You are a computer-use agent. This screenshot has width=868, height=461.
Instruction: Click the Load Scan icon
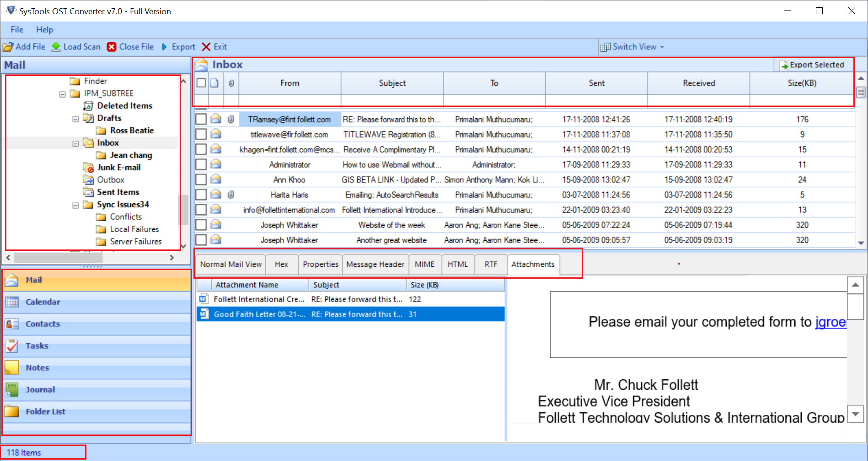(56, 47)
